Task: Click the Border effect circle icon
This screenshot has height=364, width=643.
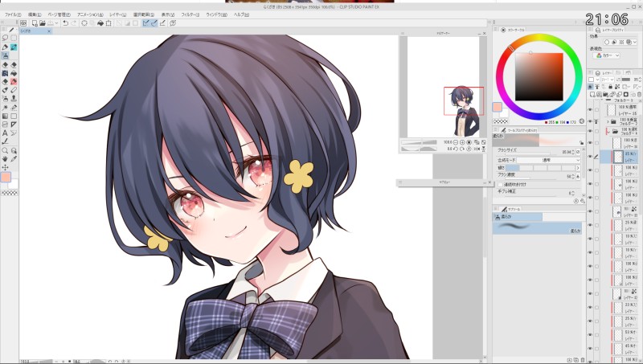Action: (607, 42)
